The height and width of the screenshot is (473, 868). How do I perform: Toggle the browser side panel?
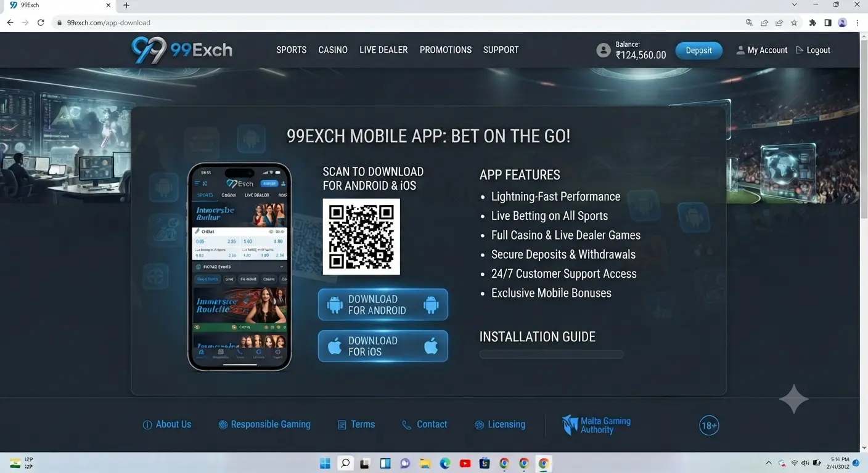pos(827,23)
